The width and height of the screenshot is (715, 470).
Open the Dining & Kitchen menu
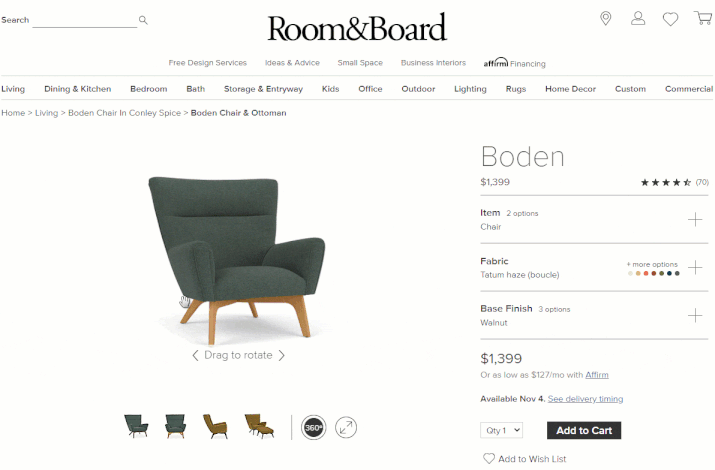(78, 89)
